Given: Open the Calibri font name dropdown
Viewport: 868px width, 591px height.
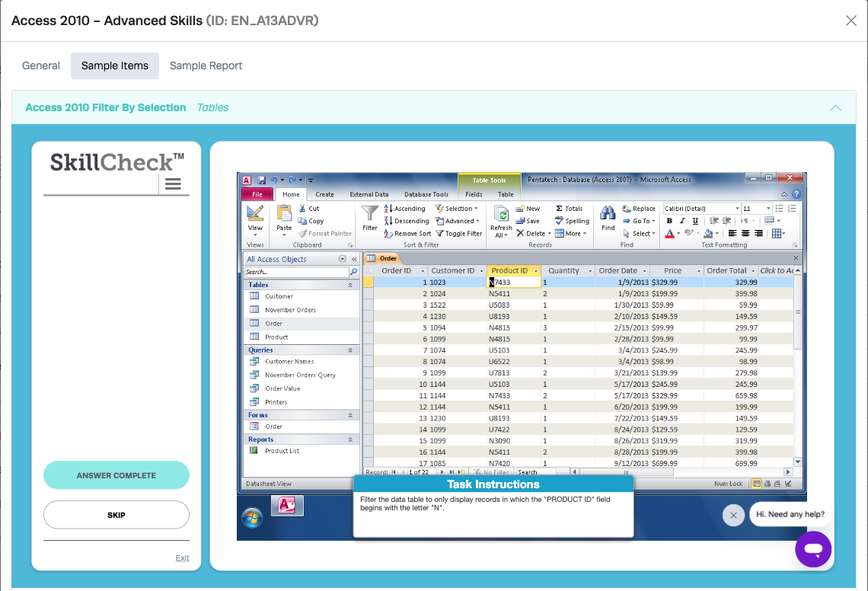Looking at the screenshot, I should [737, 209].
